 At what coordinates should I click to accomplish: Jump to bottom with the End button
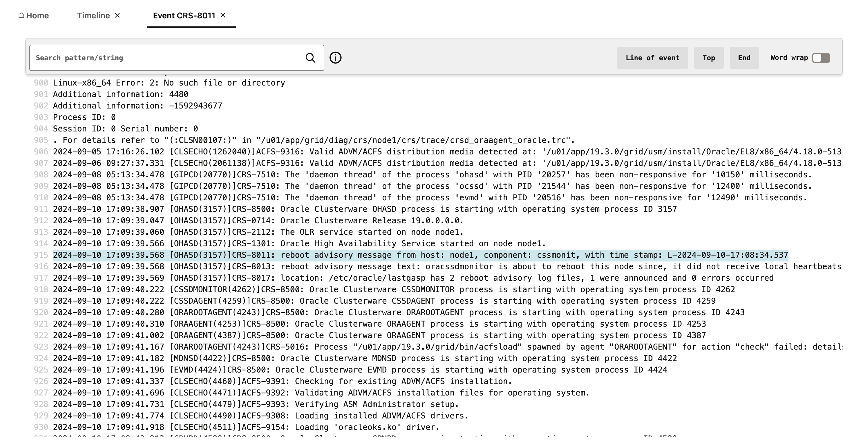pos(744,58)
